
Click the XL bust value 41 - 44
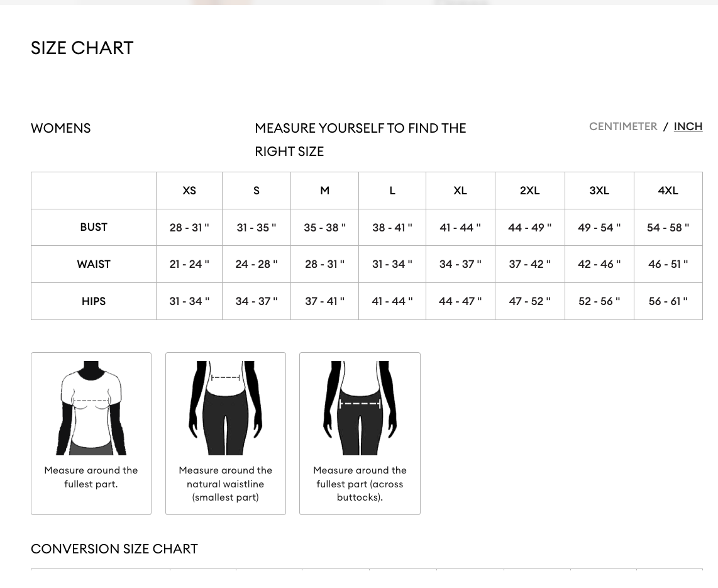click(x=460, y=228)
